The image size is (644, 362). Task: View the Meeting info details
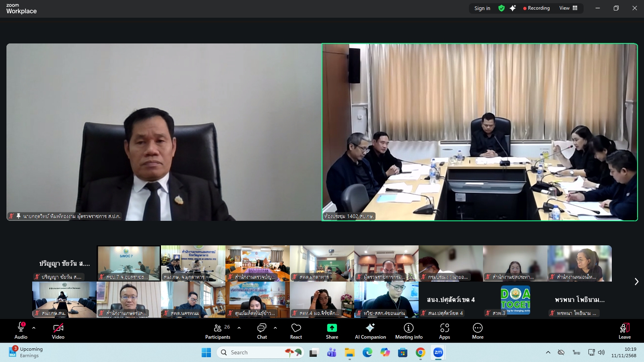pos(409,331)
